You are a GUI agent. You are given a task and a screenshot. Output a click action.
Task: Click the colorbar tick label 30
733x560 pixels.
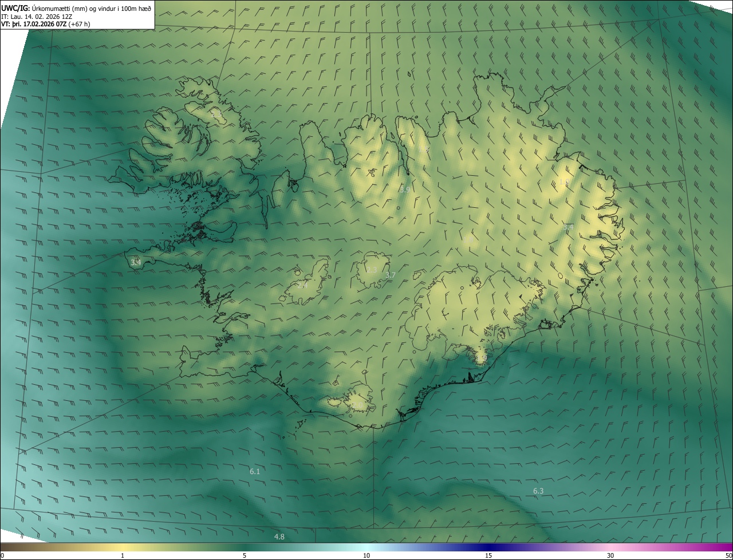pyautogui.click(x=610, y=556)
